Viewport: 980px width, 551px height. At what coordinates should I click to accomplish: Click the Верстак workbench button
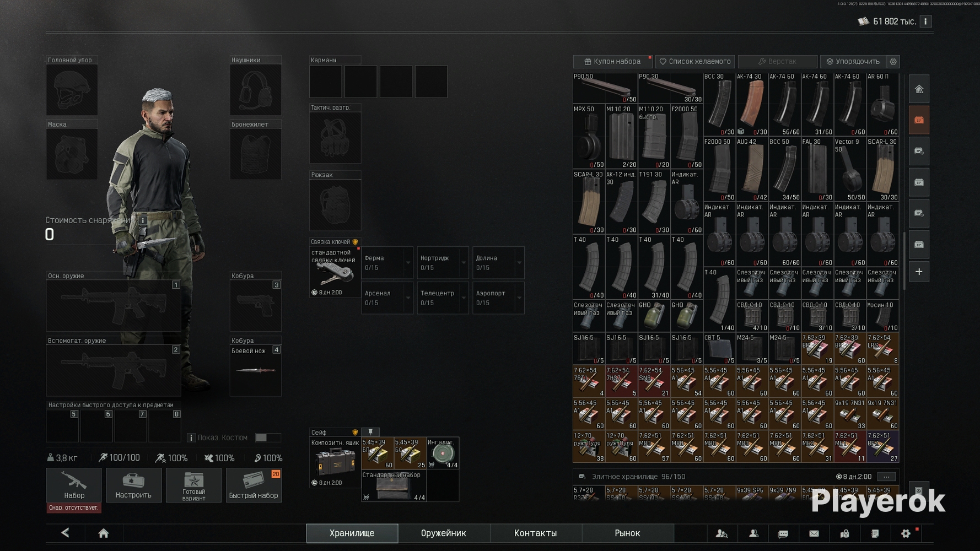(778, 62)
